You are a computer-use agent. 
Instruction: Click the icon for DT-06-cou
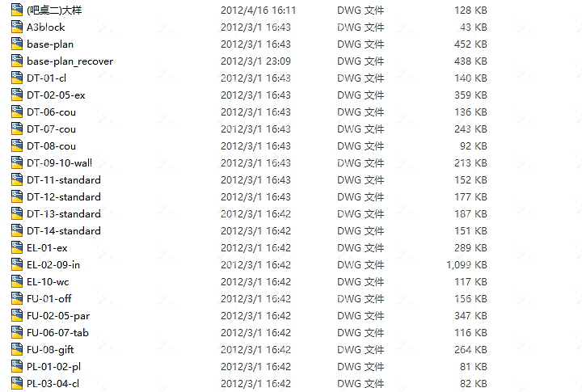click(17, 112)
